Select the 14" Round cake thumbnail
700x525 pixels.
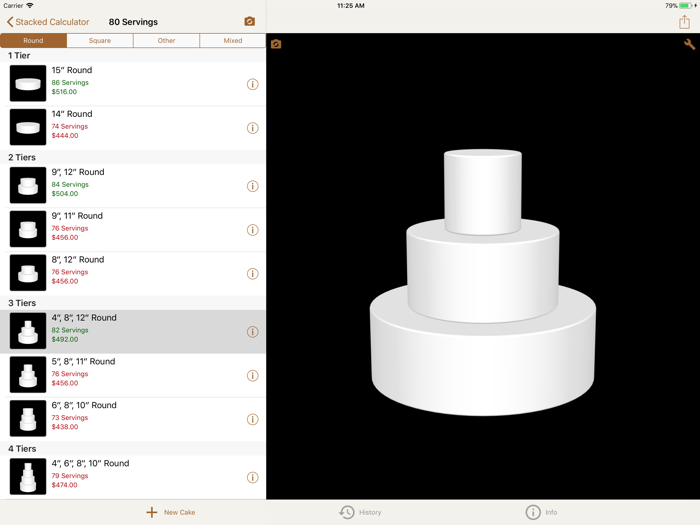(x=28, y=127)
